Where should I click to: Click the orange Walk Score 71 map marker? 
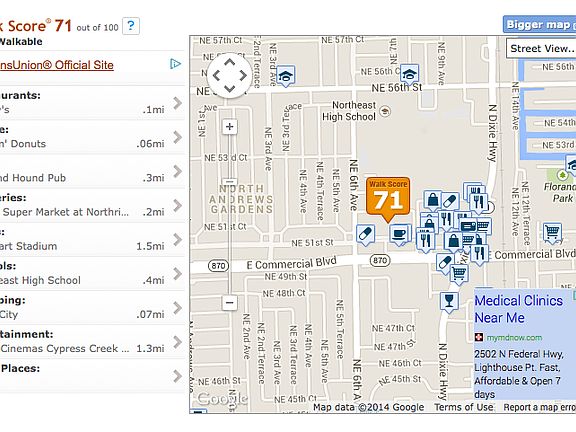pyautogui.click(x=388, y=198)
